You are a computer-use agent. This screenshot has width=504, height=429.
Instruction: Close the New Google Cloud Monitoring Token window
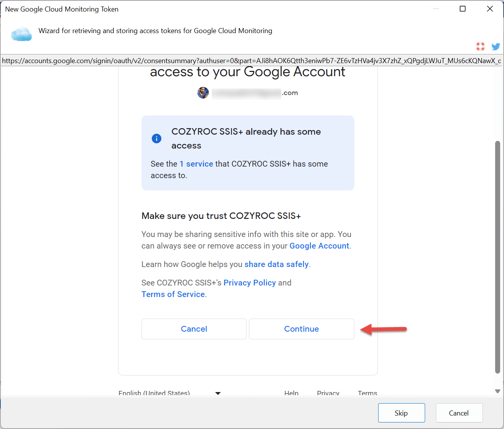490,9
